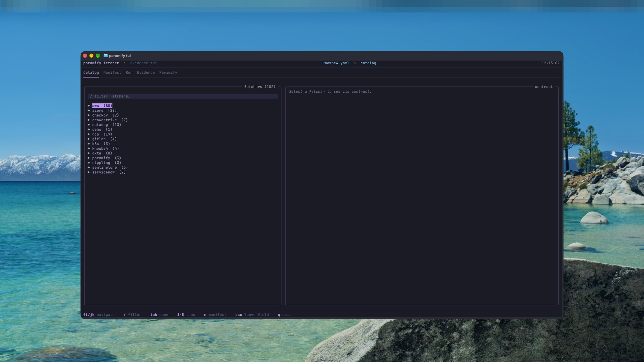Click the 12:13:02 clock in header
The width and height of the screenshot is (644, 362).
pos(550,63)
